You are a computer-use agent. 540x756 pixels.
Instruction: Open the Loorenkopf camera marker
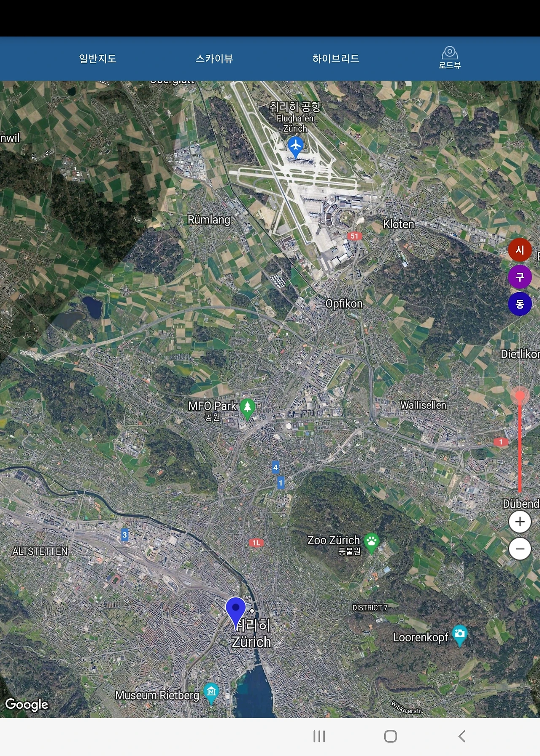click(x=459, y=635)
